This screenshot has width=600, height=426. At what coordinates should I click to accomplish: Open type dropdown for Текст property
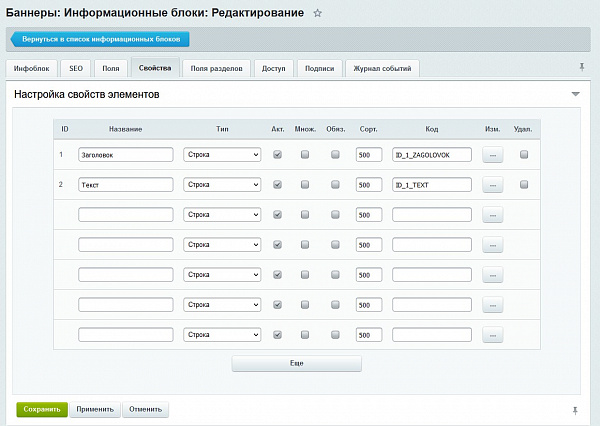pyautogui.click(x=222, y=184)
